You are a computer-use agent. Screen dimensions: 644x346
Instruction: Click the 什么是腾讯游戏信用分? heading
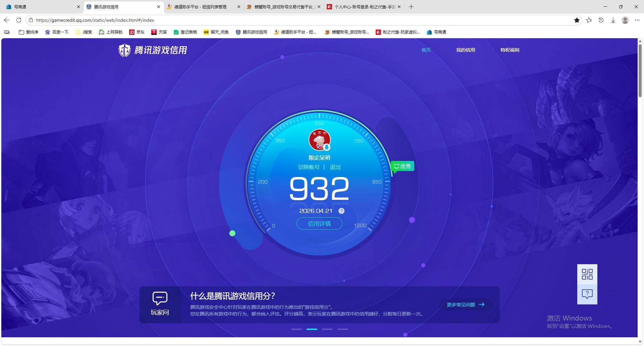coord(232,296)
